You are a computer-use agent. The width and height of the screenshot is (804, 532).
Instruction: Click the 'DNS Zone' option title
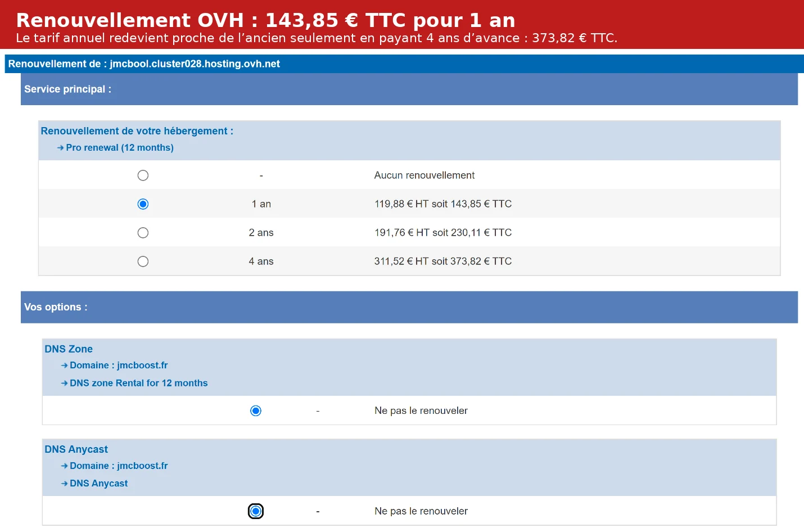point(69,349)
